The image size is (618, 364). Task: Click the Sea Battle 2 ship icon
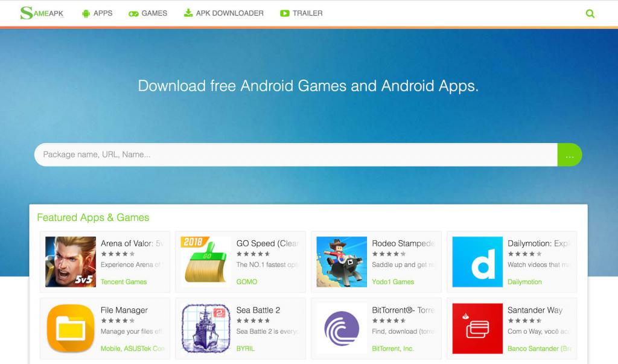point(206,328)
